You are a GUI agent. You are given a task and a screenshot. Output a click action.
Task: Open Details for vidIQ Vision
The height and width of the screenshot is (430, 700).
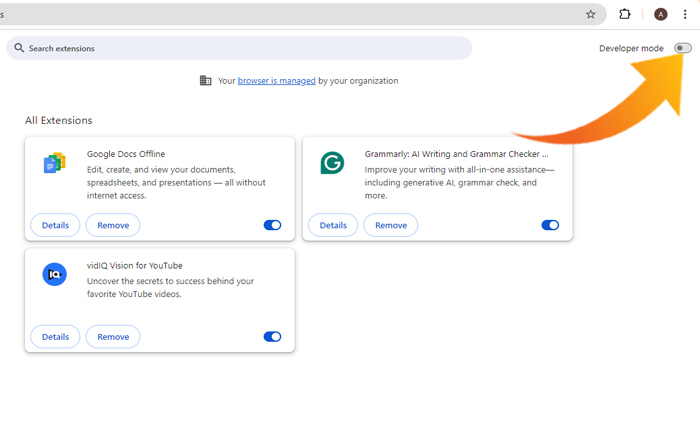click(55, 337)
